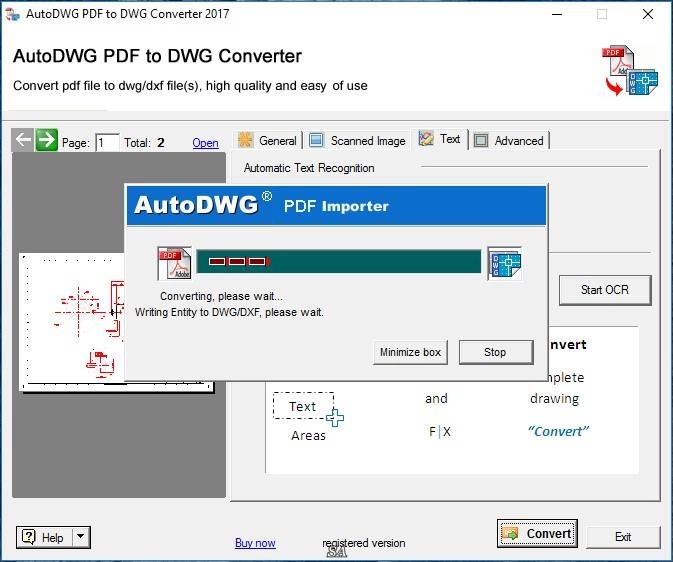Go to the previous page with the left arrow
Screen dimensions: 673x562
click(x=23, y=140)
